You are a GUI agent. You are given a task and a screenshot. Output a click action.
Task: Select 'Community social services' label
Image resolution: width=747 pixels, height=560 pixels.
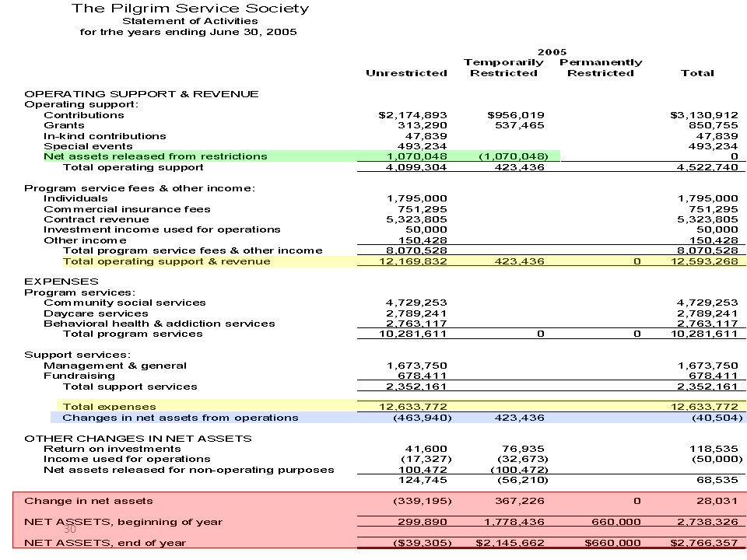click(x=124, y=303)
